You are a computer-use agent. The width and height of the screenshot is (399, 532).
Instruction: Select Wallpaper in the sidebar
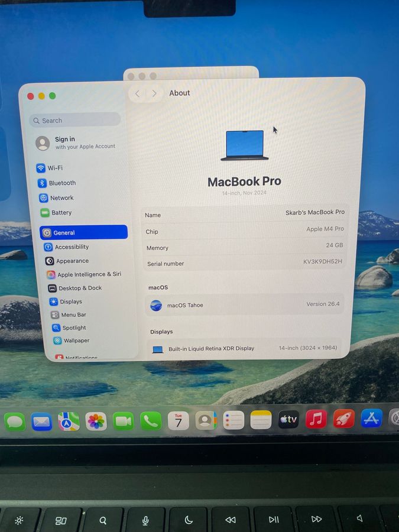76,341
